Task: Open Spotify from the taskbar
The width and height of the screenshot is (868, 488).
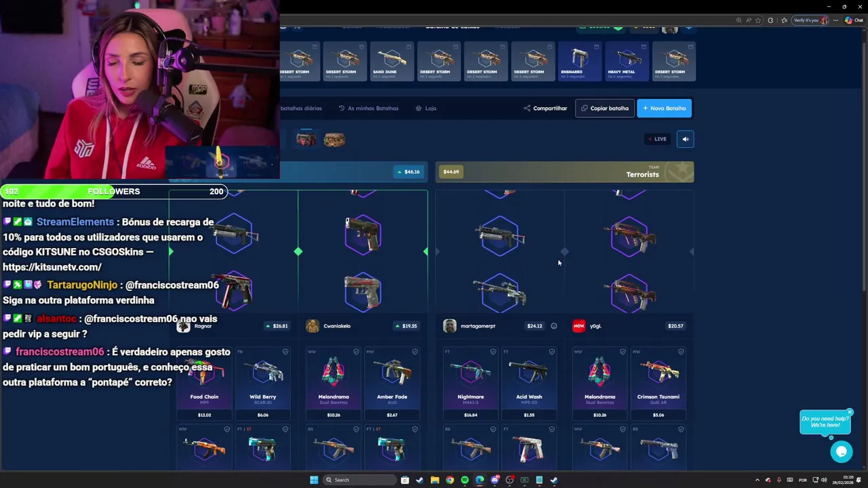Action: [465, 480]
